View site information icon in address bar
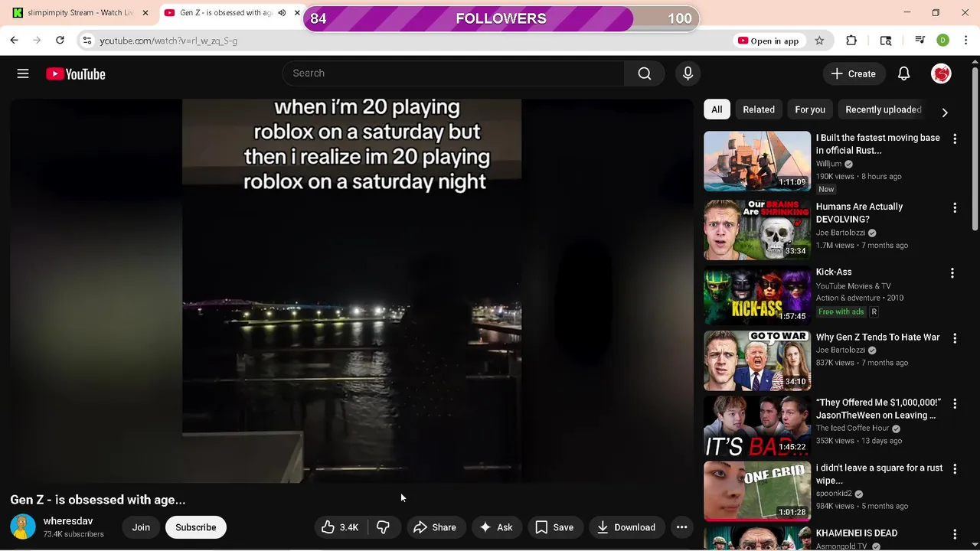This screenshot has width=980, height=551. (87, 41)
